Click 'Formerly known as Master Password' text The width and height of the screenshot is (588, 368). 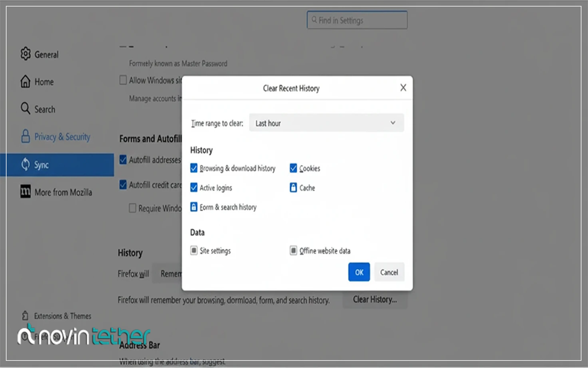tap(178, 63)
